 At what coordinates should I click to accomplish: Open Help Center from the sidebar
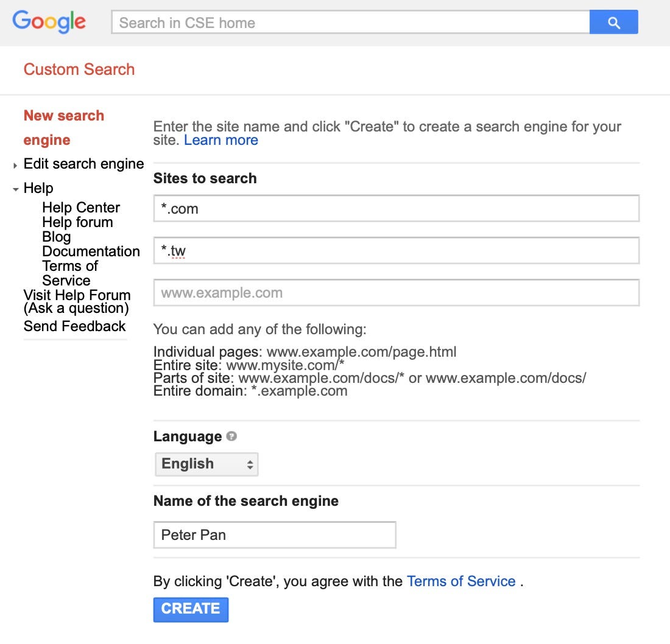[x=80, y=208]
